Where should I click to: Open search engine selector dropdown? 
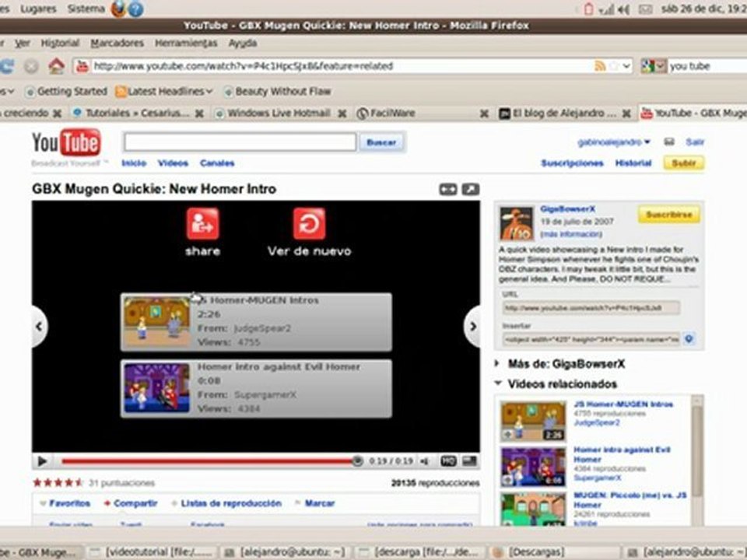coord(654,65)
